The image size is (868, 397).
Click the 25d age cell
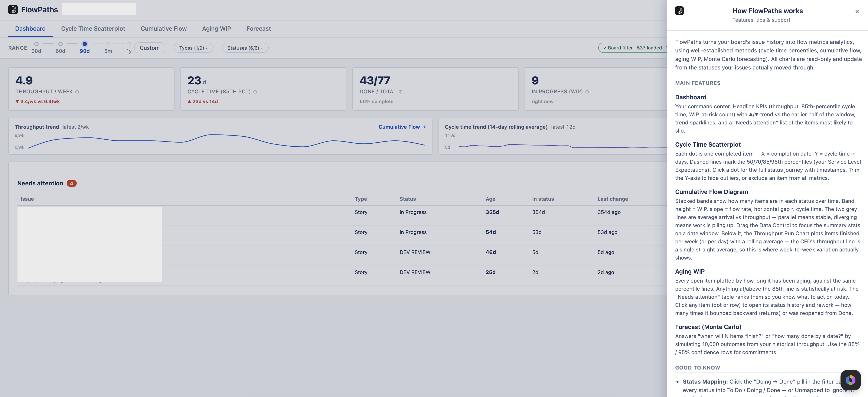point(491,272)
